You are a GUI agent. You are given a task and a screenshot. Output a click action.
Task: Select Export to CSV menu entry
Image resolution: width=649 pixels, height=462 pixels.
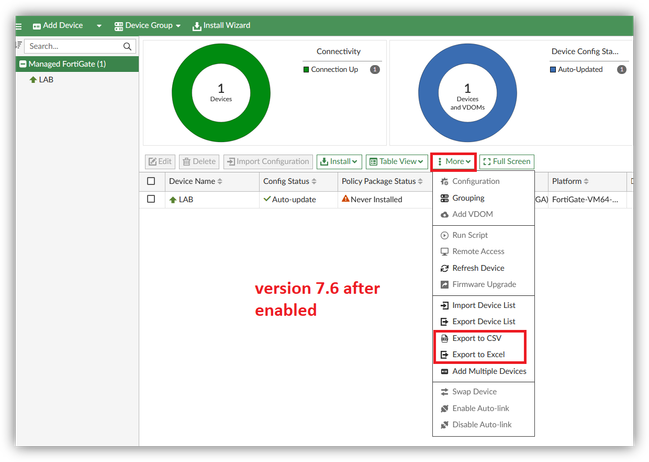tap(483, 338)
